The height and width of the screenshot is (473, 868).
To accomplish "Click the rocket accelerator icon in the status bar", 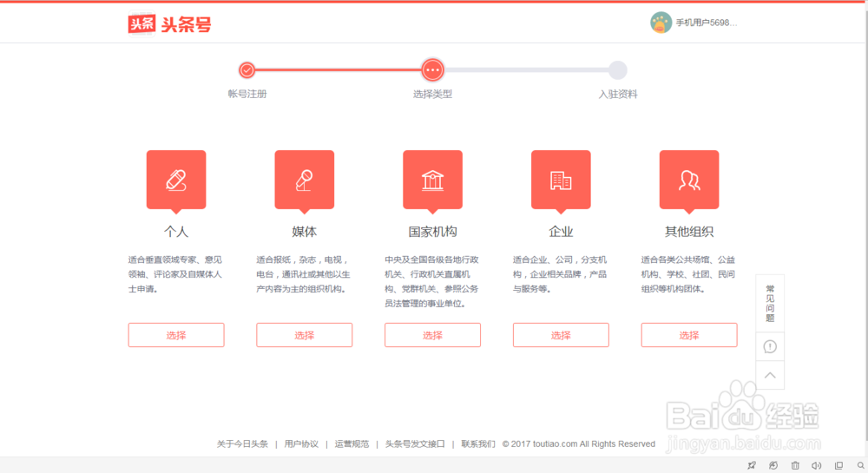I will point(751,465).
